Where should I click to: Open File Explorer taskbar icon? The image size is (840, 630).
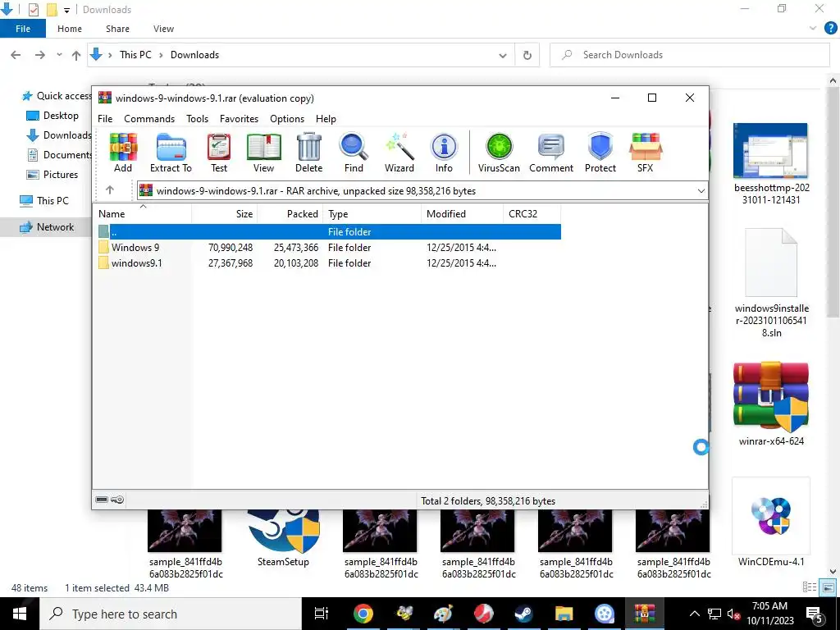pos(564,614)
